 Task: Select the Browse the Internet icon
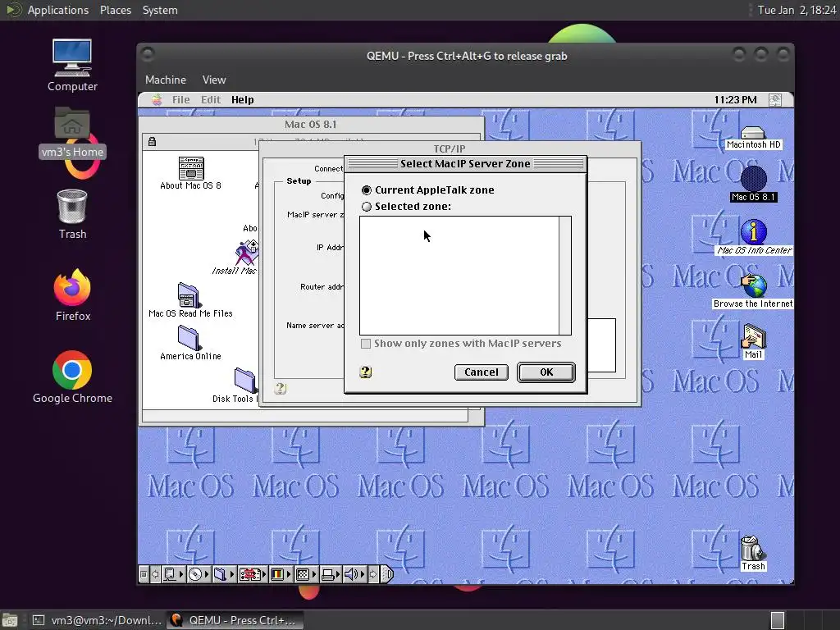tap(753, 291)
